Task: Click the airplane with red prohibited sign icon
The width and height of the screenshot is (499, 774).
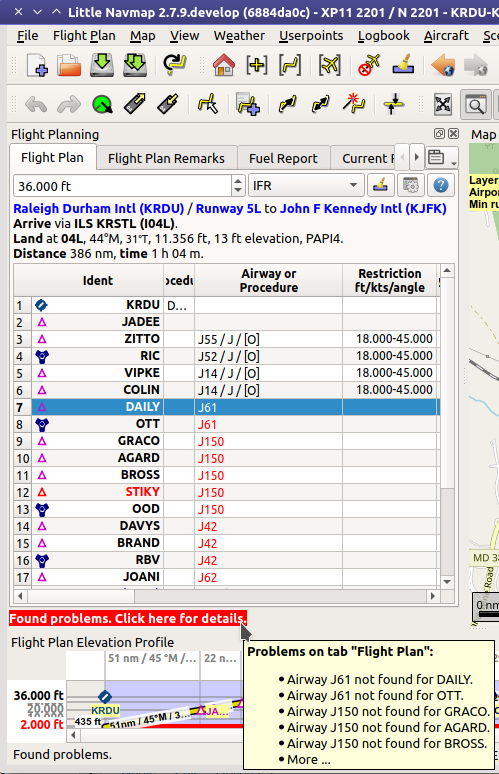Action: click(369, 65)
